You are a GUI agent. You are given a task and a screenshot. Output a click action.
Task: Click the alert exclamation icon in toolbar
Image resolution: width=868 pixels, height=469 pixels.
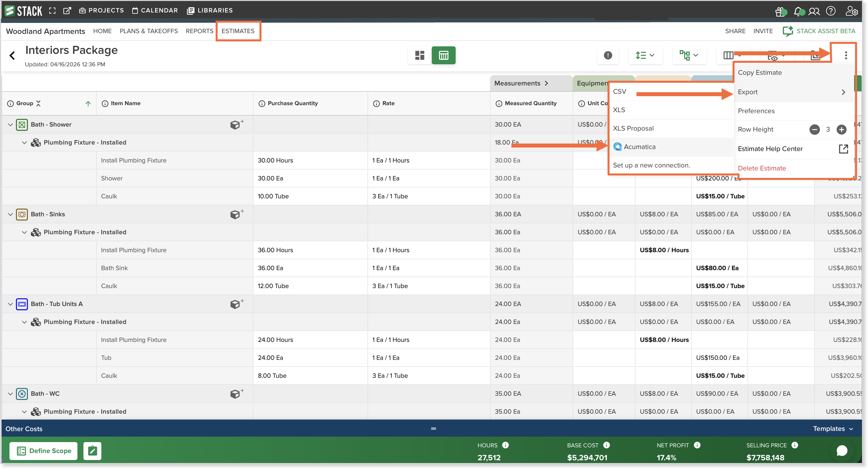coord(608,55)
